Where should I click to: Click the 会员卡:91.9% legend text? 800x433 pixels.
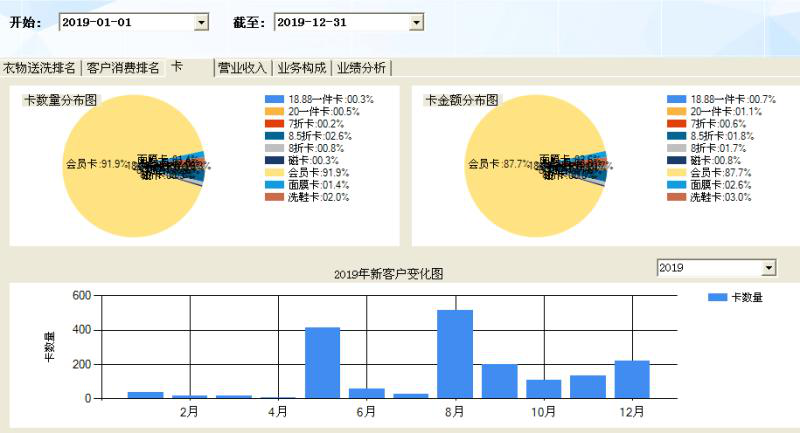pos(319,173)
